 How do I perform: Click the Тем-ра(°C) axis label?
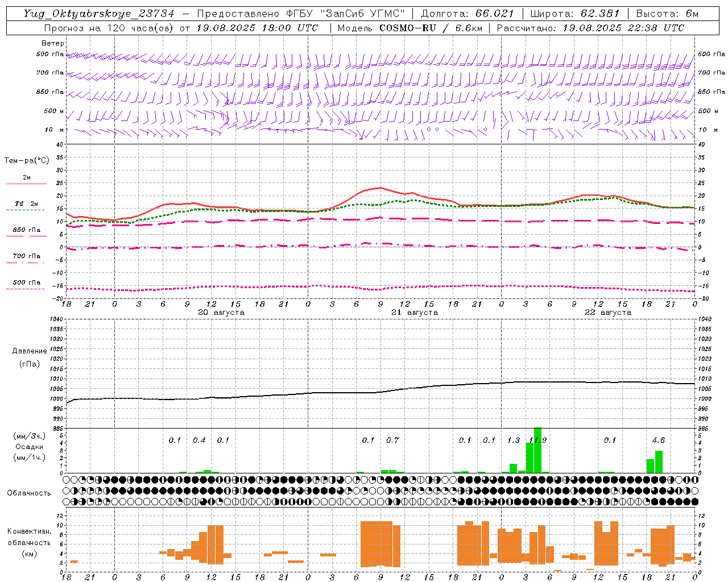coord(27,160)
